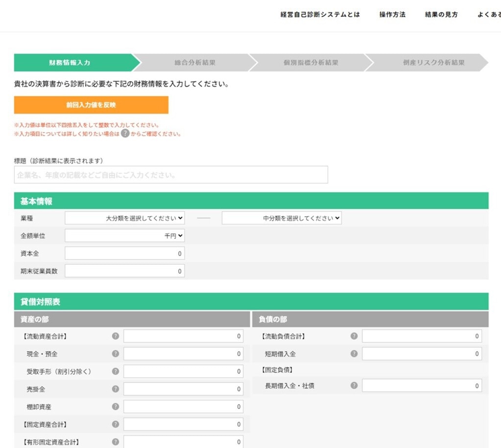This screenshot has height=448, width=501.
Task: Open the 大分類 industry category dropdown
Action: [124, 218]
